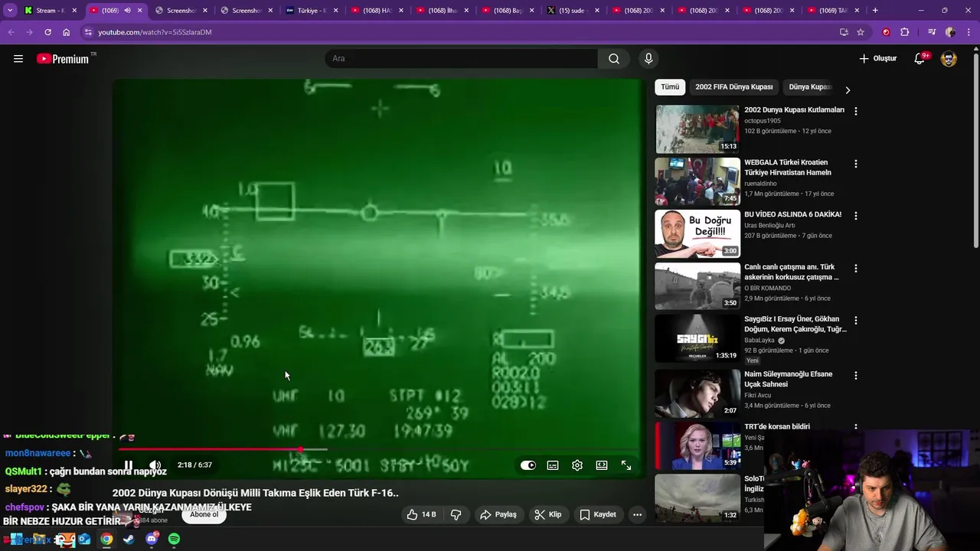
Task: Select the 2002 FIFA Dünya Kupası chip
Action: coord(734,87)
